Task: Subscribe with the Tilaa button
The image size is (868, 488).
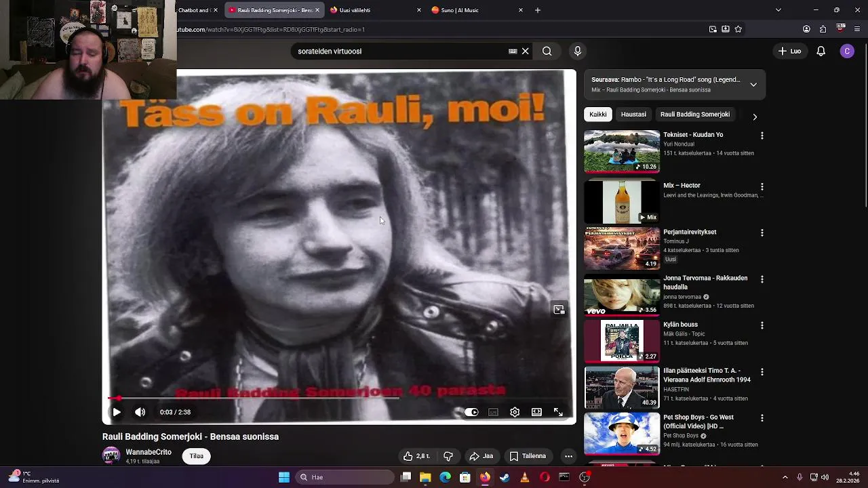Action: [x=197, y=456]
